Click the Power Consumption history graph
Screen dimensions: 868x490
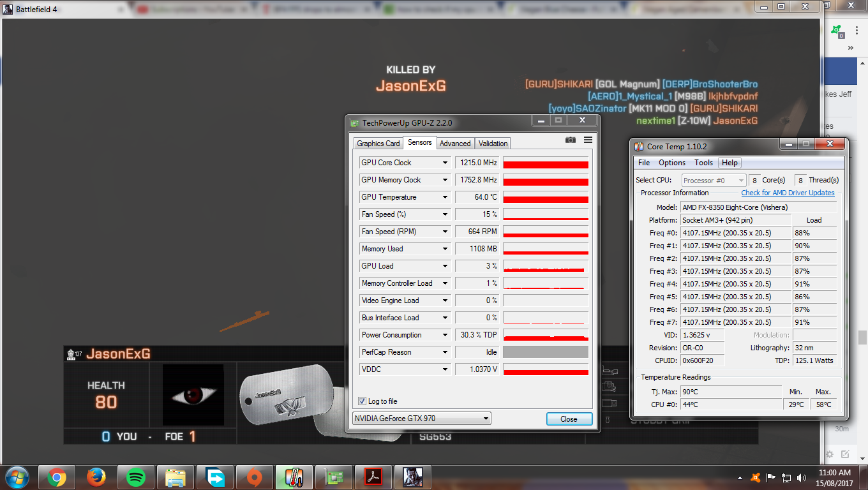click(x=546, y=335)
